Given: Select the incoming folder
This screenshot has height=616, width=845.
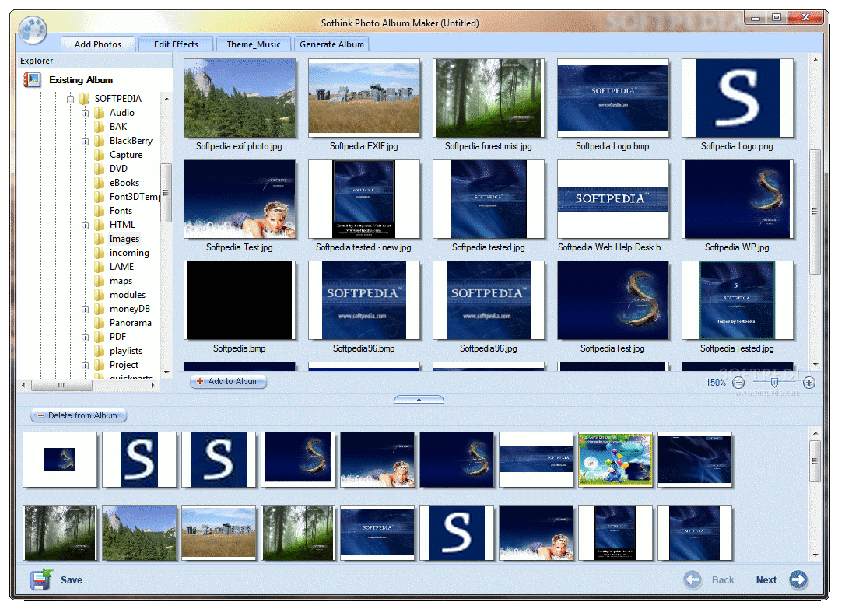Looking at the screenshot, I should (129, 253).
